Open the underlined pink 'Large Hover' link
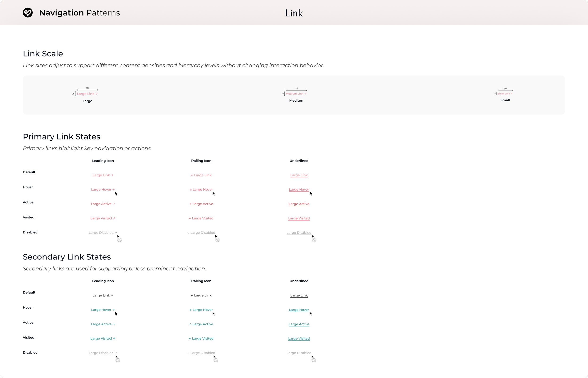The height and width of the screenshot is (378, 588). 299,190
